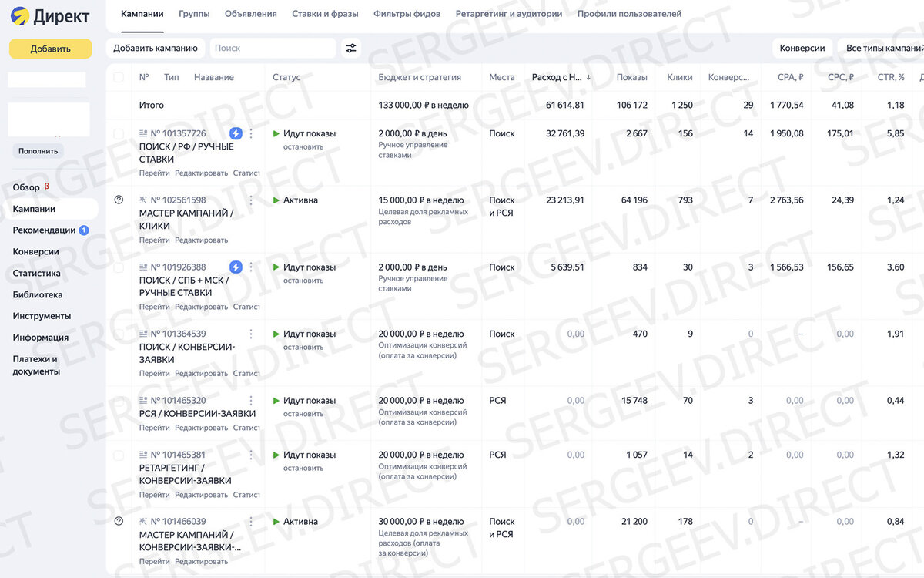The width and height of the screenshot is (924, 578).
Task: Open the Конверсии selector button
Action: point(802,48)
